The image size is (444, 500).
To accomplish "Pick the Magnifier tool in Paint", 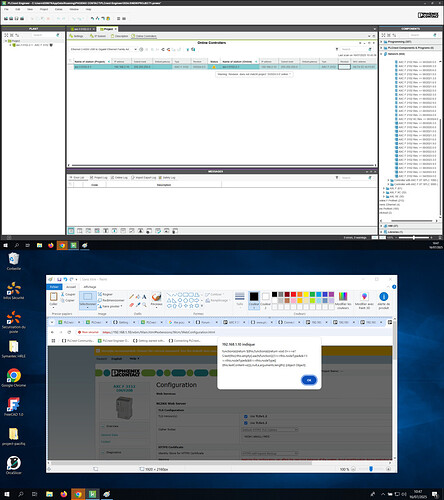I will pos(144,304).
